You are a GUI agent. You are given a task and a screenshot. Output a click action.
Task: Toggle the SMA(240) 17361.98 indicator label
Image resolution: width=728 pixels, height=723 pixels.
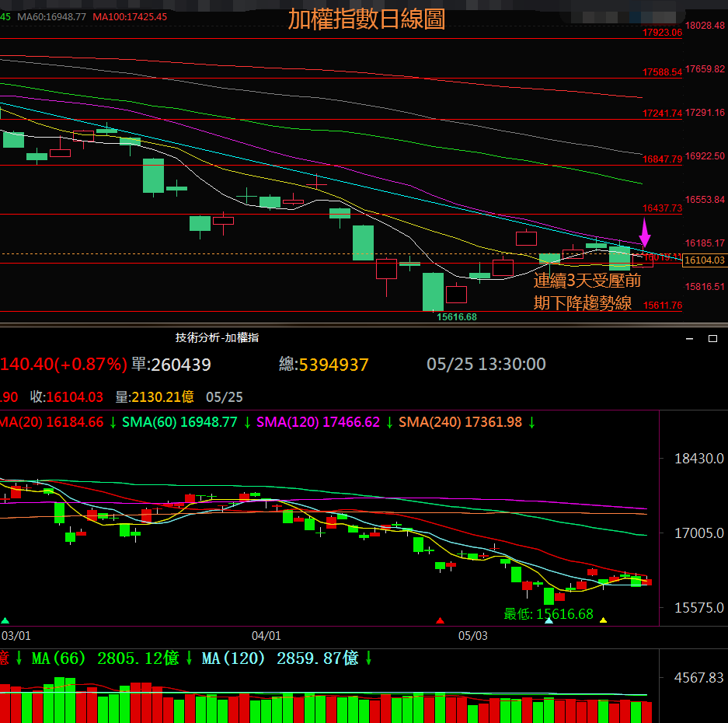(460, 423)
